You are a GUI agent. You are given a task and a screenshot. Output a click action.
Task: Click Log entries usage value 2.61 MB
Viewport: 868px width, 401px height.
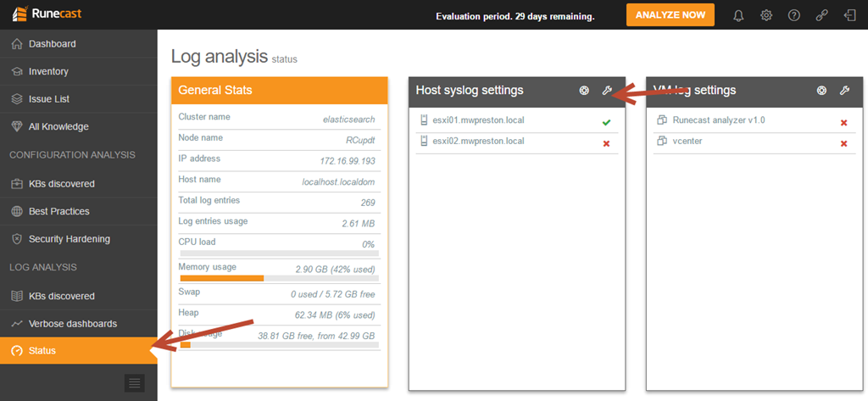[359, 224]
